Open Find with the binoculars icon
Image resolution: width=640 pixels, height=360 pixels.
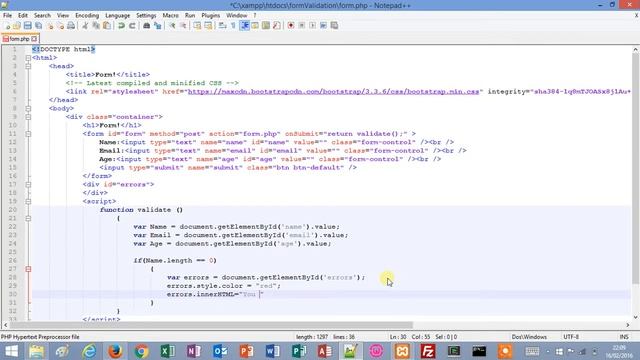147,26
